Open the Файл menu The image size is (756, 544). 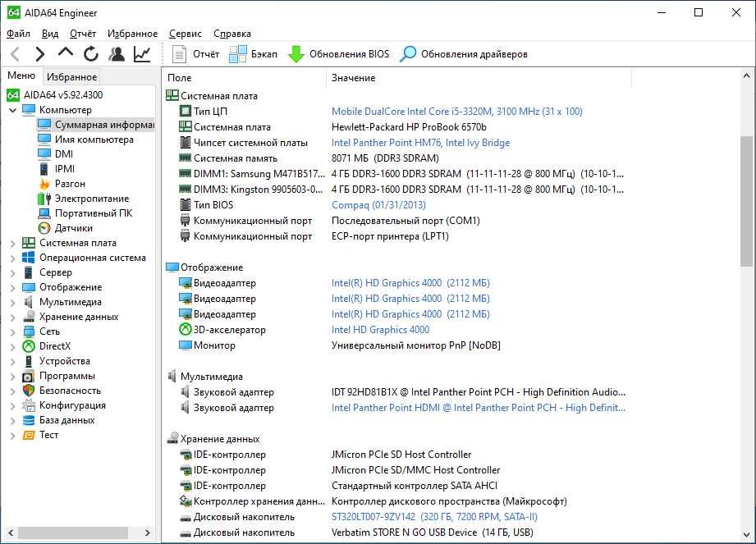(18, 34)
